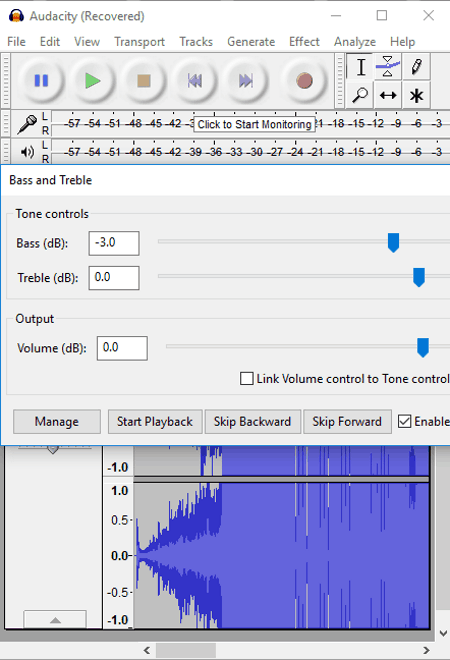Click the lower channel vertical scale ruler
Image resolution: width=450 pixels, height=660 pixels.
[119, 556]
